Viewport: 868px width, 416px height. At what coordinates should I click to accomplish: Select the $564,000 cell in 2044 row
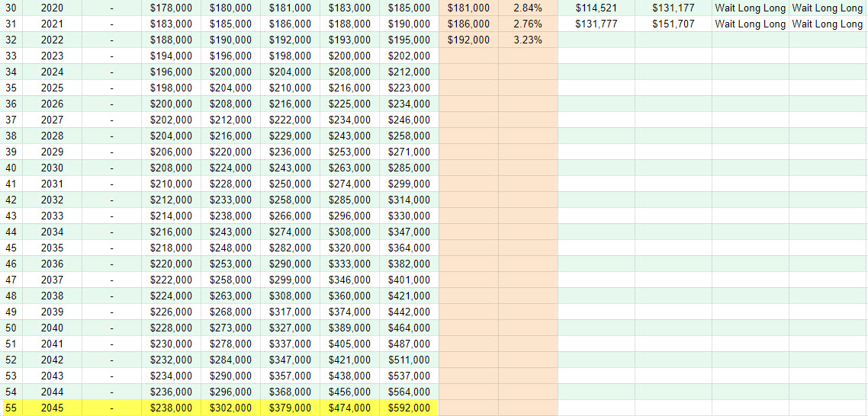409,392
